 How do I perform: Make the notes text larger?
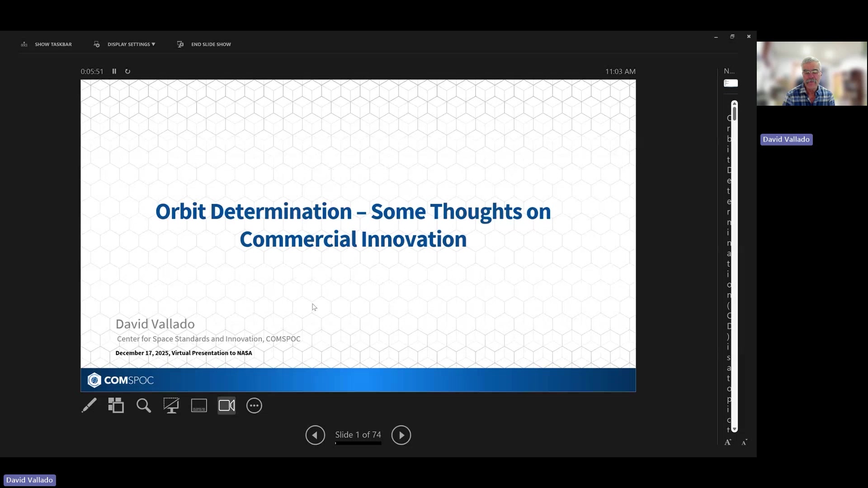[728, 442]
